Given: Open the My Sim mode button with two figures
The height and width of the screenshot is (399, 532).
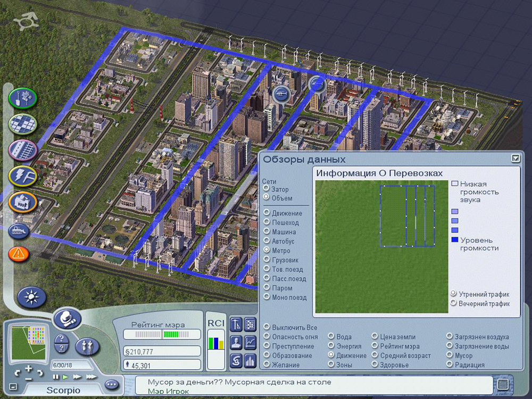Looking at the screenshot, I should coord(87,346).
